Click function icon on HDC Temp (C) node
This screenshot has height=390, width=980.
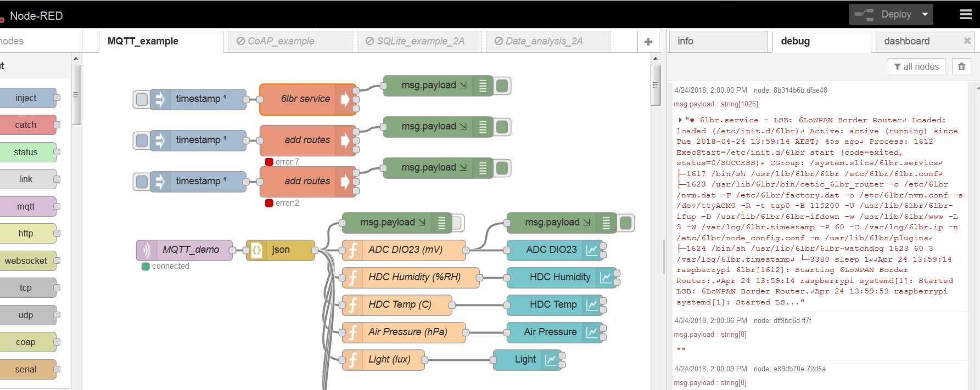pos(352,304)
